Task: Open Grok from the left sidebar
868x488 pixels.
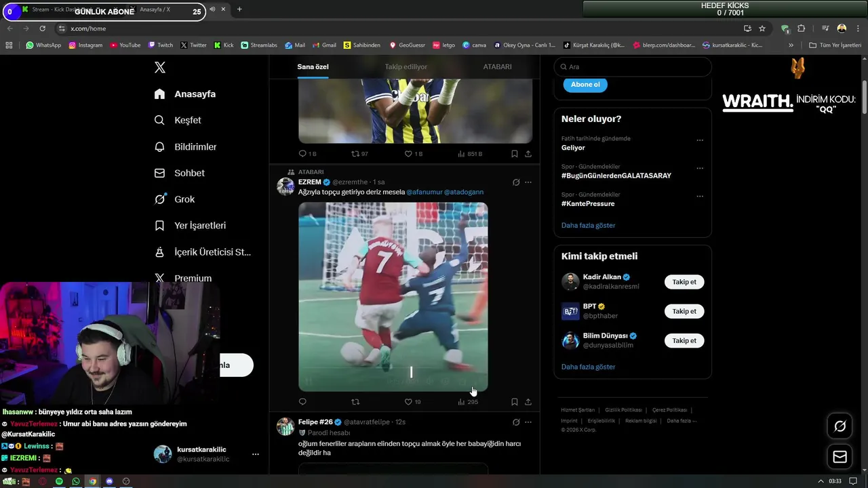Action: [x=174, y=199]
